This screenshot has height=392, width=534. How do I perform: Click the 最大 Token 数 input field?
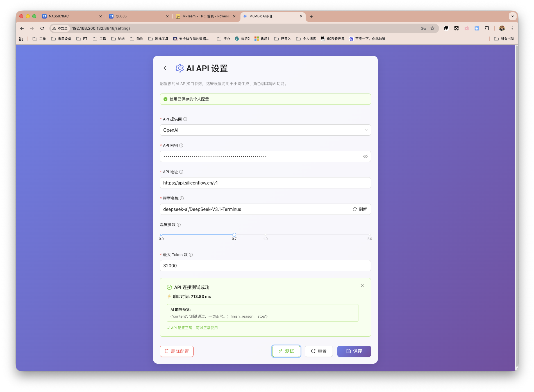tap(265, 266)
